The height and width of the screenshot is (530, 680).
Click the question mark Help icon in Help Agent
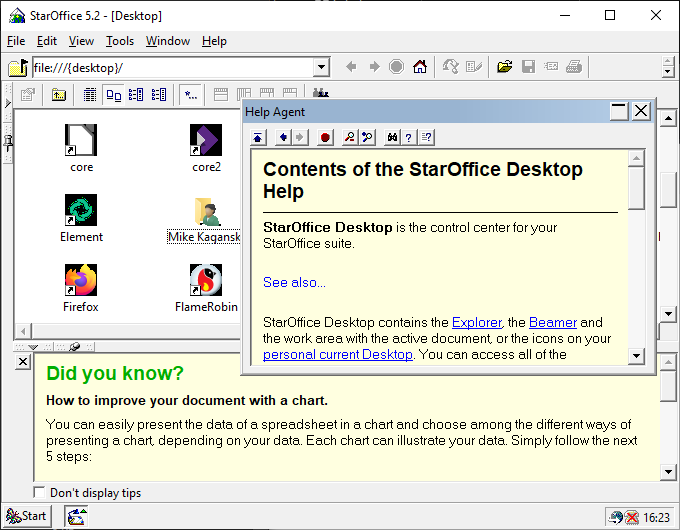(x=409, y=137)
